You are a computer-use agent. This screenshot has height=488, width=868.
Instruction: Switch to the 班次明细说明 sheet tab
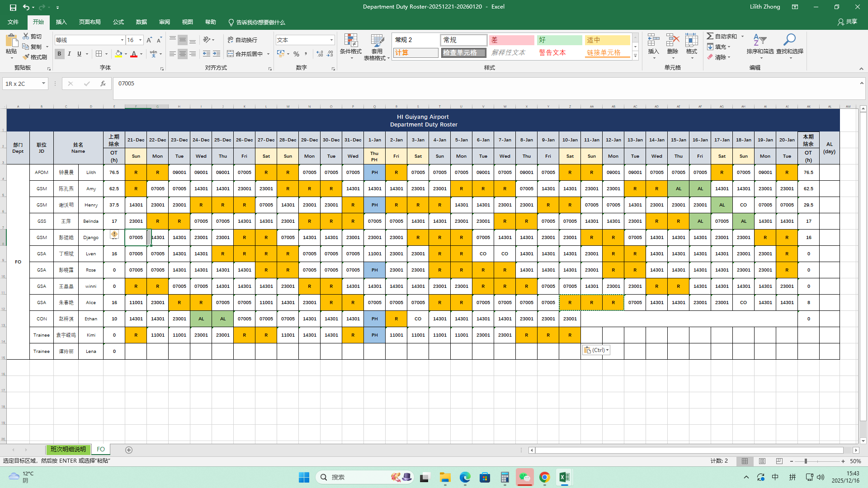[68, 449]
